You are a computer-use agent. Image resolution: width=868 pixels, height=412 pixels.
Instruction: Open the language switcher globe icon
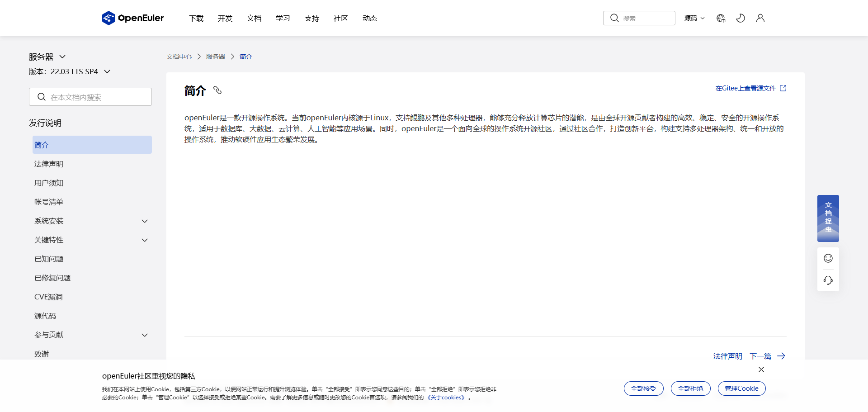pos(721,18)
